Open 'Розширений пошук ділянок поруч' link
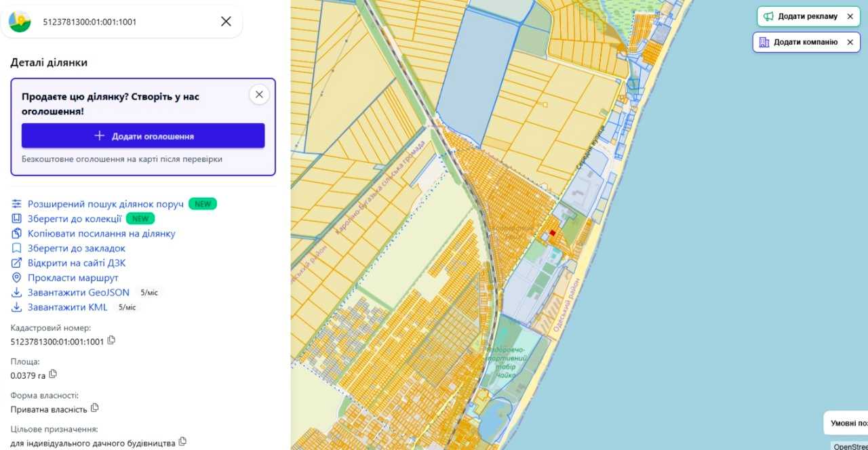This screenshot has height=450, width=868. coord(106,204)
